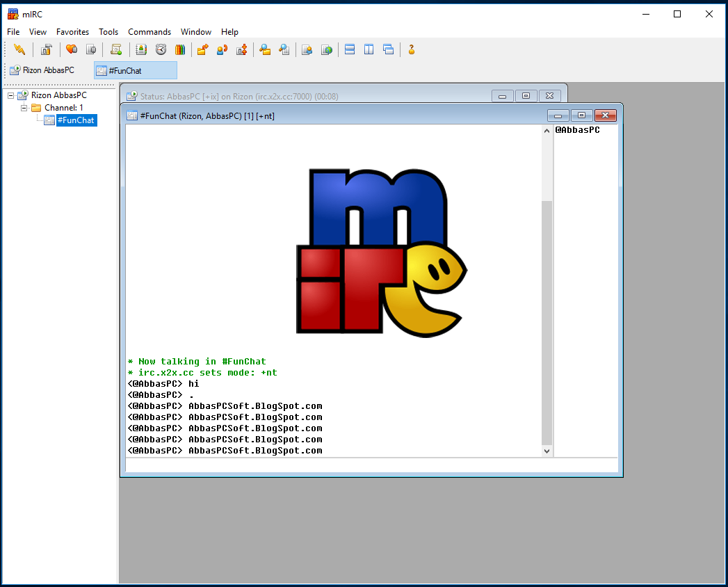Image resolution: width=728 pixels, height=587 pixels.
Task: Open the Log Files magnifier icon
Action: click(284, 49)
